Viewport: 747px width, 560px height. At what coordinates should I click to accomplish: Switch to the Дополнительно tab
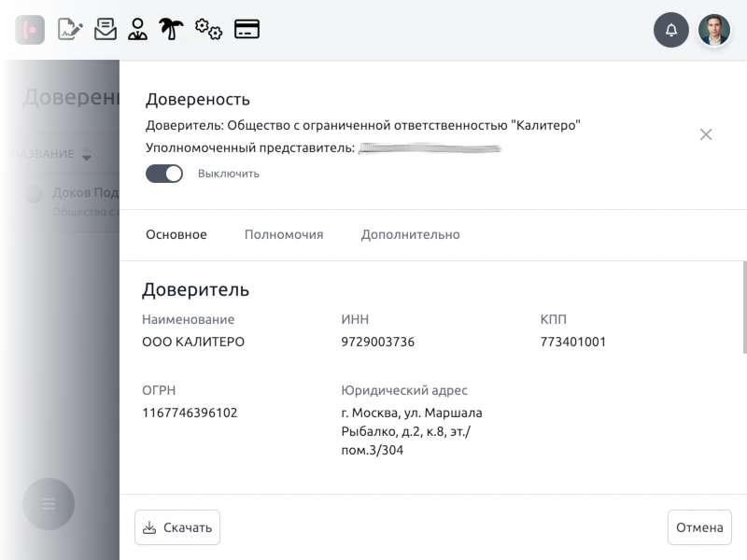point(410,234)
